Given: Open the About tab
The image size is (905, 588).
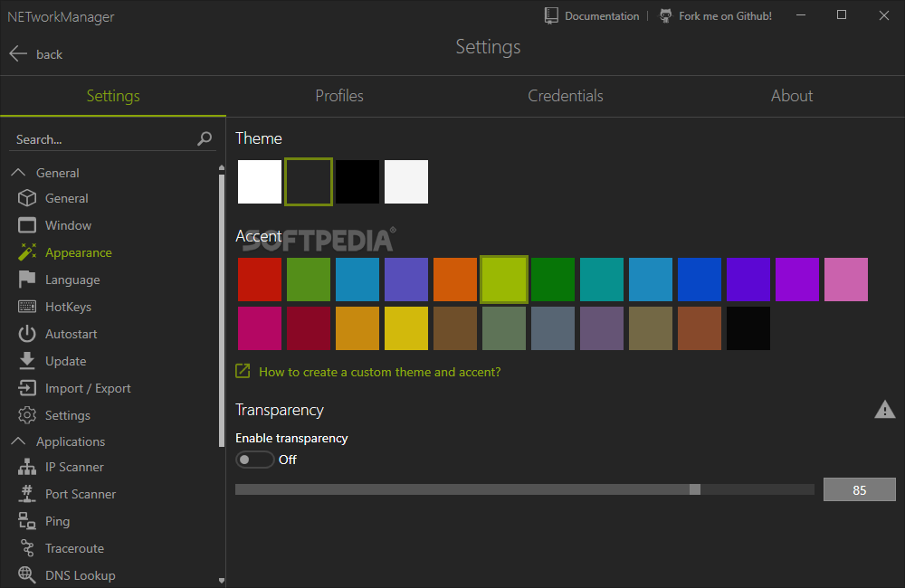Looking at the screenshot, I should tap(792, 96).
